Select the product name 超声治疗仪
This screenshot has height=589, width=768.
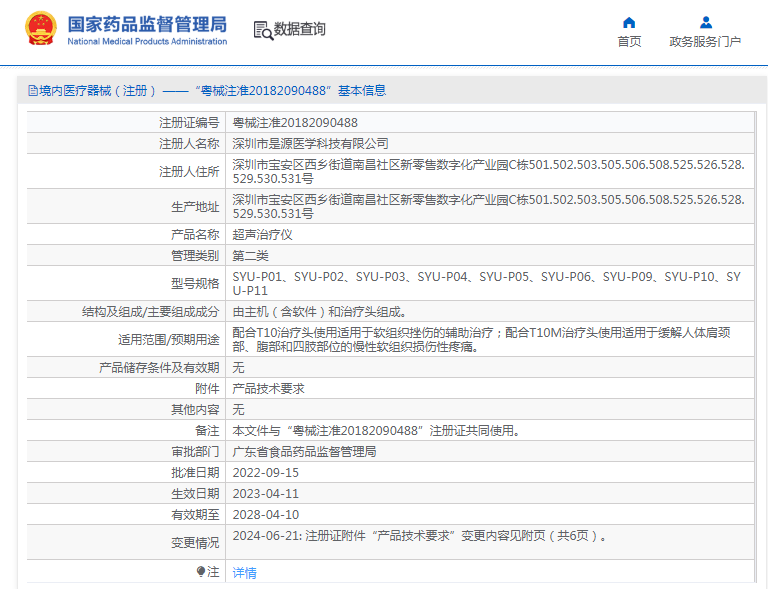(x=262, y=235)
